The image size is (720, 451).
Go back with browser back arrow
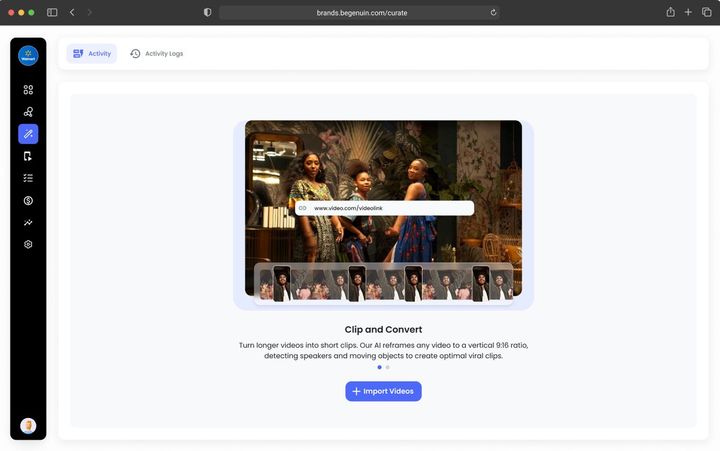pos(72,12)
